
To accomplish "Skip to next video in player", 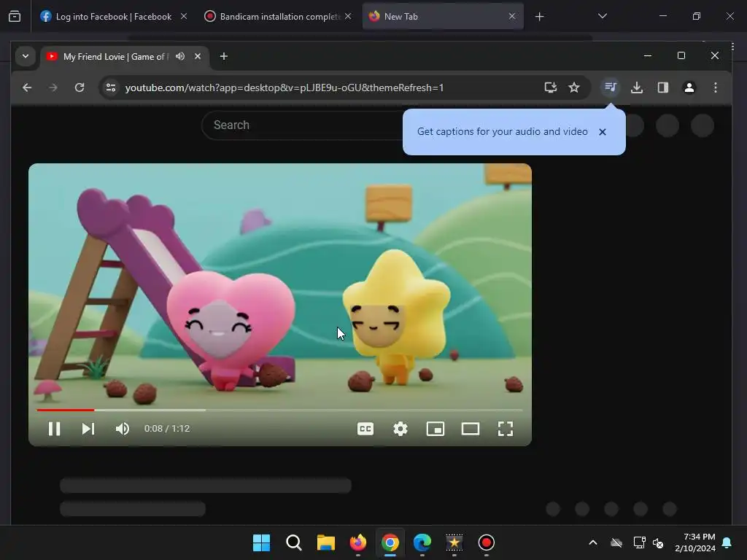I will click(88, 429).
